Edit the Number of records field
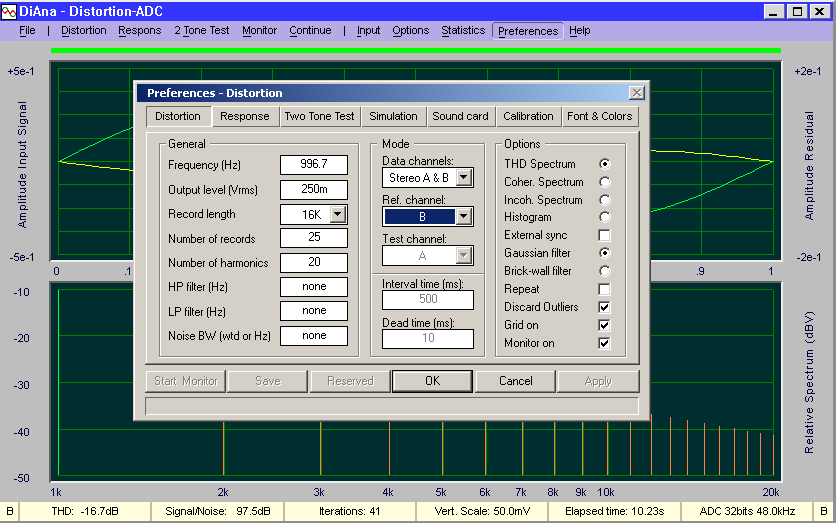This screenshot has height=523, width=836. point(314,237)
